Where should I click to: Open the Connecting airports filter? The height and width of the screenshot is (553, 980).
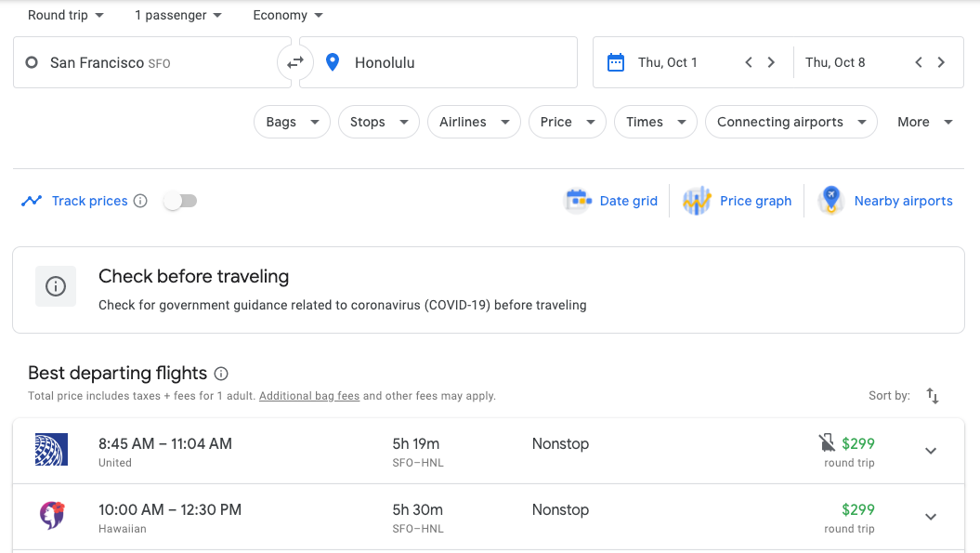click(791, 122)
